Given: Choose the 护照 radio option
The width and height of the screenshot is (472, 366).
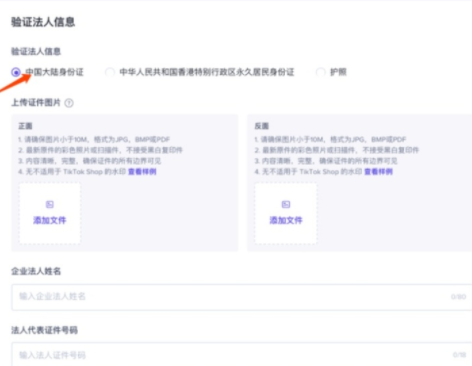Looking at the screenshot, I should pos(320,72).
